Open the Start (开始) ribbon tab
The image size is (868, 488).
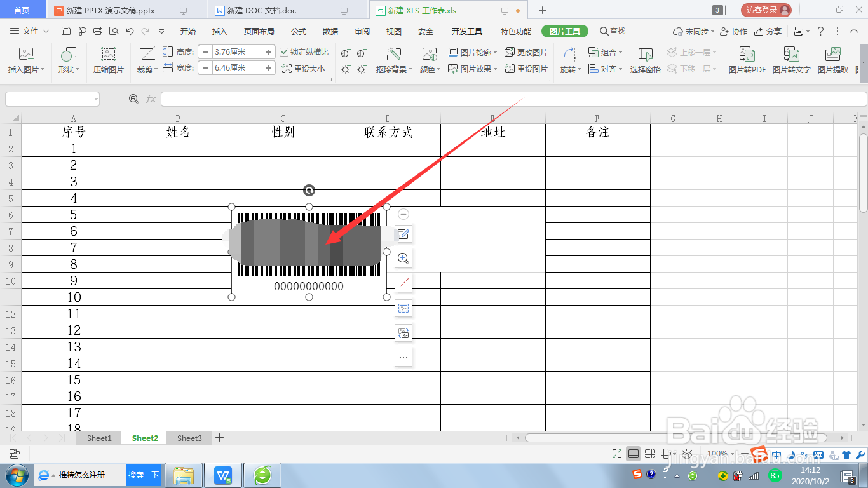coord(187,31)
